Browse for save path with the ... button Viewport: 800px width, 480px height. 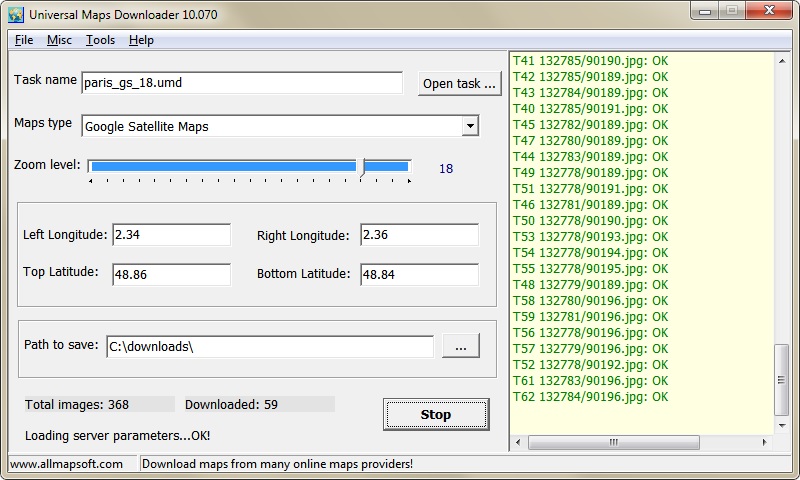point(460,346)
